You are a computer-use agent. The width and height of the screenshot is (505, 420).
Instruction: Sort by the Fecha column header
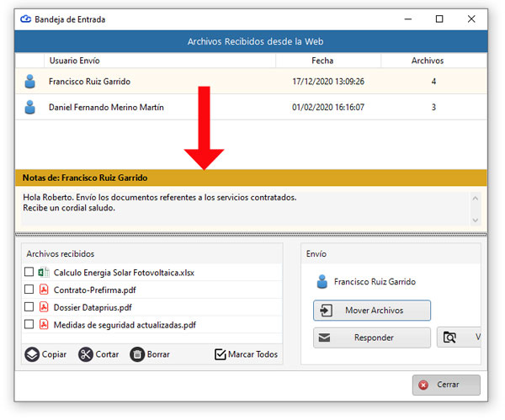[328, 61]
